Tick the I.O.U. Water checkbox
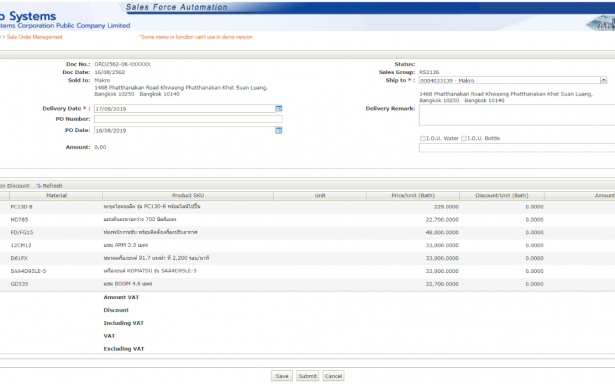 [422, 138]
